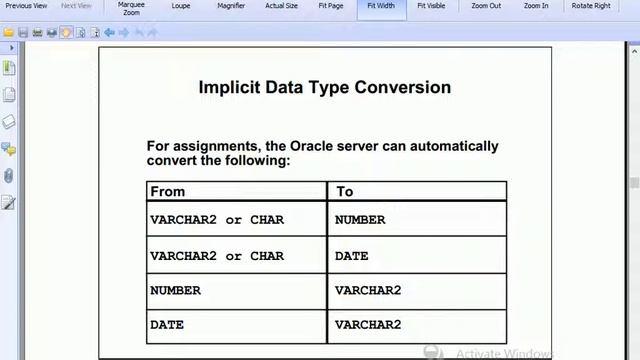The image size is (640, 360).
Task: Select the Magnifier tool
Action: click(231, 6)
